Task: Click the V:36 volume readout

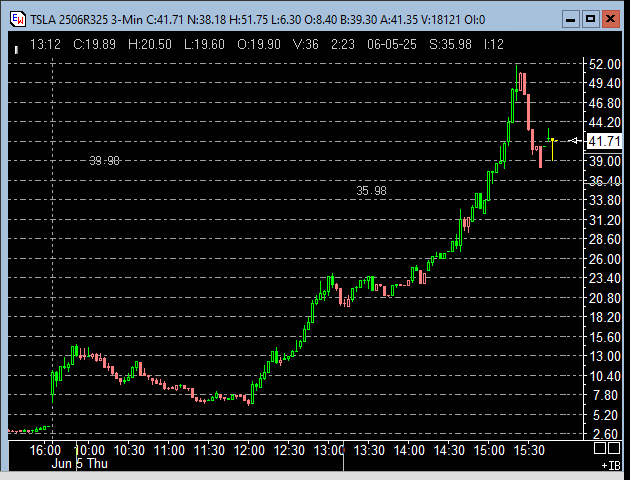Action: [305, 44]
